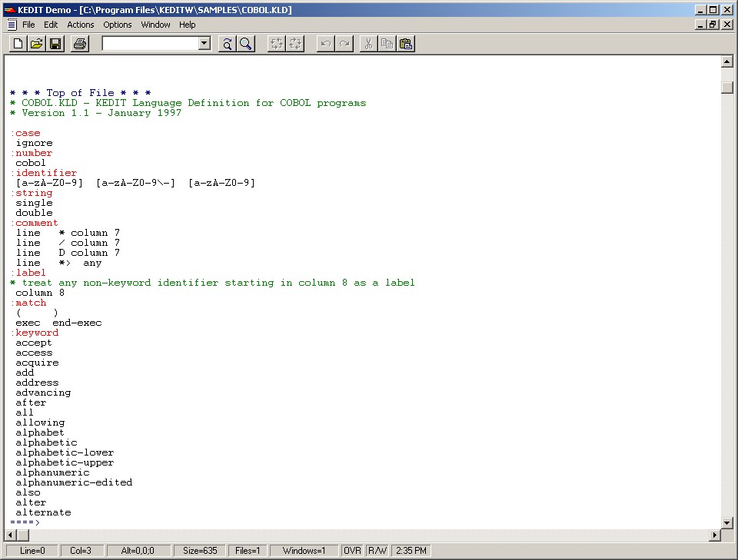This screenshot has width=738, height=560.
Task: Click the 'exec end-exec' line
Action: 59,323
